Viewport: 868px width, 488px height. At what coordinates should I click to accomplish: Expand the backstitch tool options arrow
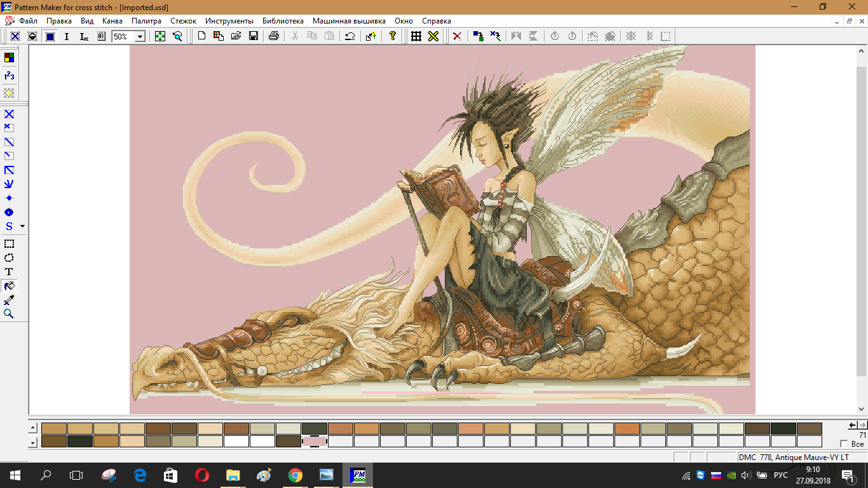click(x=23, y=226)
